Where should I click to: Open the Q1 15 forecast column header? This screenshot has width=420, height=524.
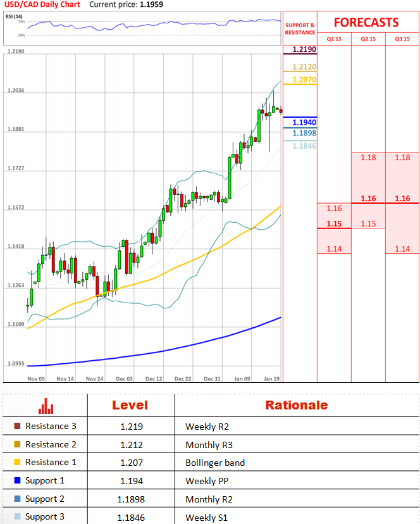point(333,39)
